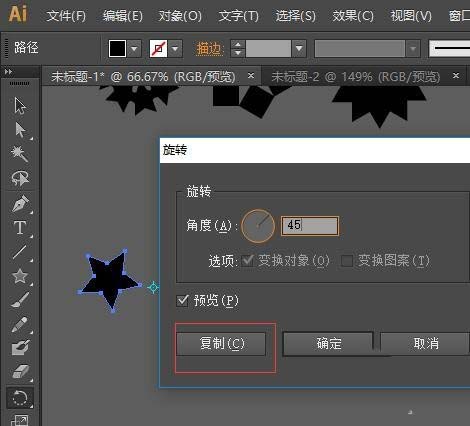
Task: Select the Blob Brush tool
Action: pyautogui.click(x=20, y=348)
